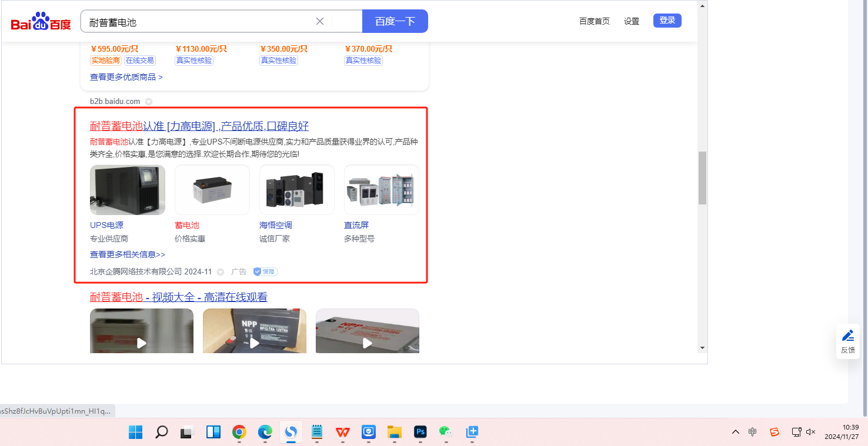Launch Google Chrome from the taskbar
This screenshot has width=868, height=446.
tap(239, 432)
